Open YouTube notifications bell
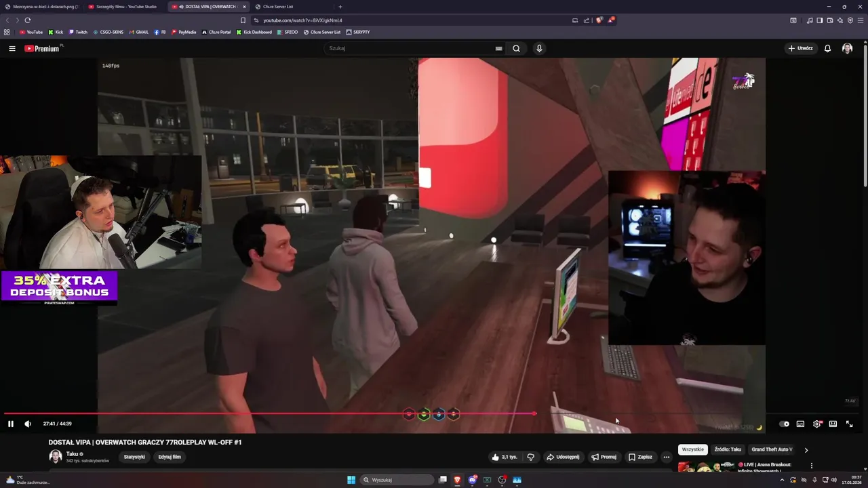Viewport: 868px width, 488px height. click(x=827, y=48)
